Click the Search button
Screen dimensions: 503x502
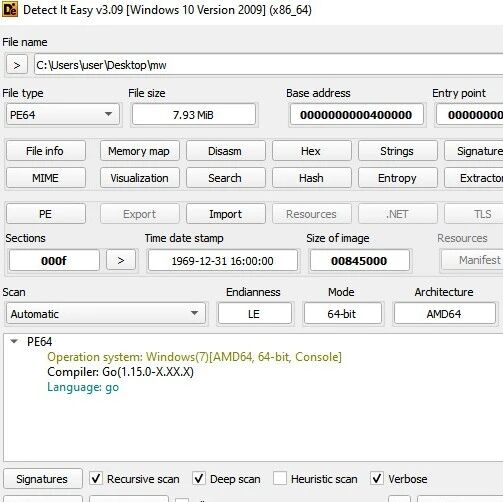click(x=226, y=178)
